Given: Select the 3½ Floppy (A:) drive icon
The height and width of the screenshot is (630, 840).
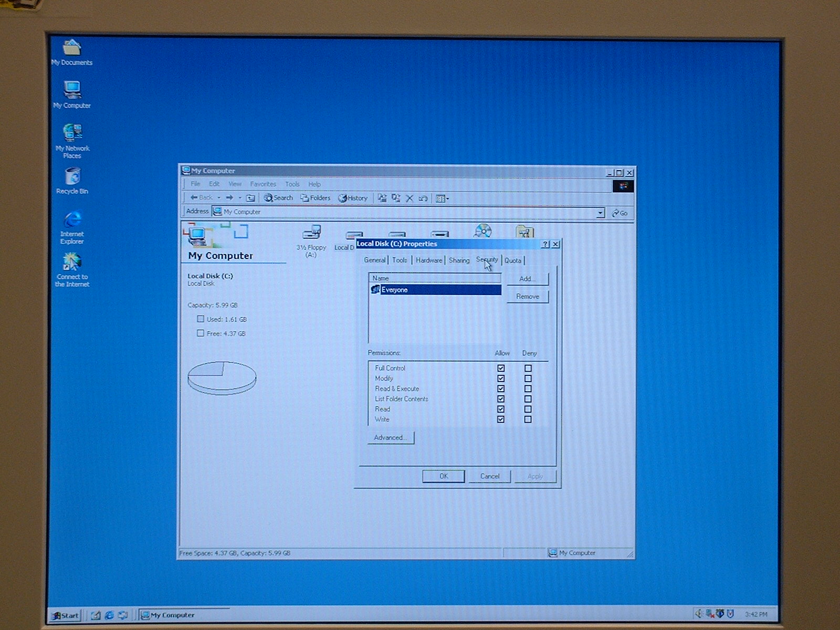Looking at the screenshot, I should point(311,233).
